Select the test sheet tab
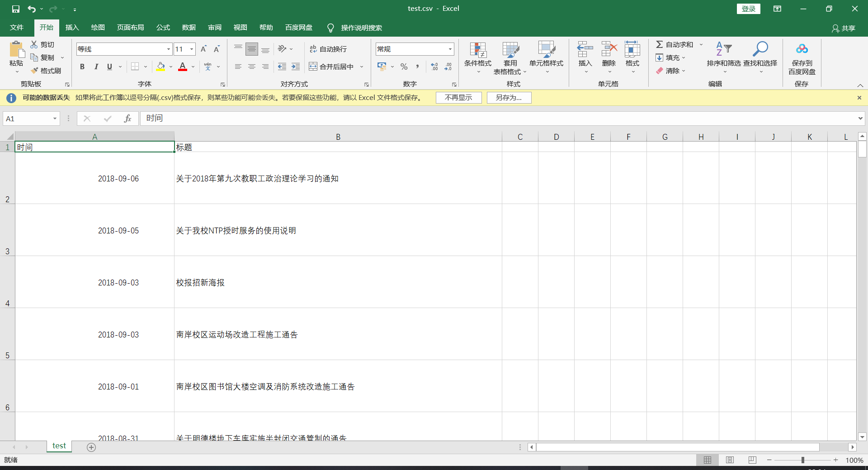 coord(59,446)
